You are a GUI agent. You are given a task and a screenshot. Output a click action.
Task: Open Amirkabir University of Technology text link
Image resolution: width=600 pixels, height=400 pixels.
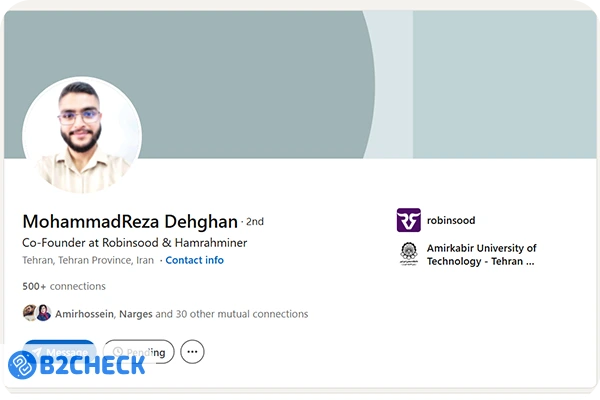(481, 255)
